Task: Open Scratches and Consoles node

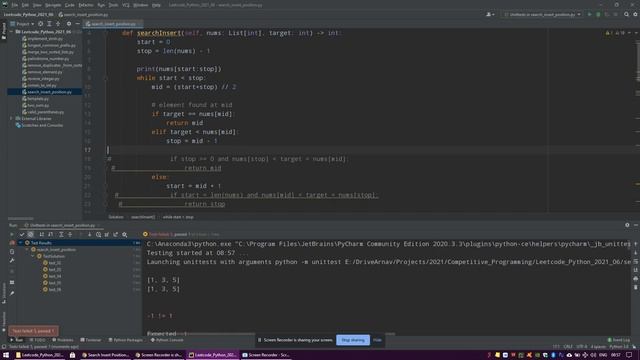Action: (39, 125)
